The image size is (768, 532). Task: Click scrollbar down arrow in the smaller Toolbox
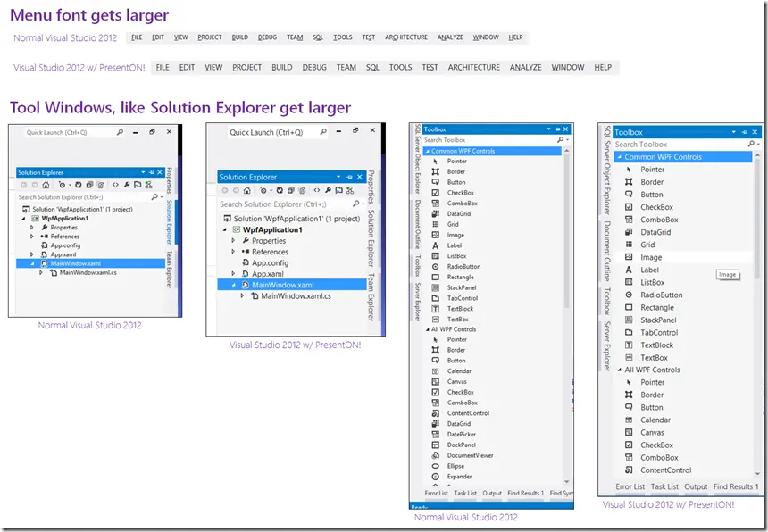567,482
